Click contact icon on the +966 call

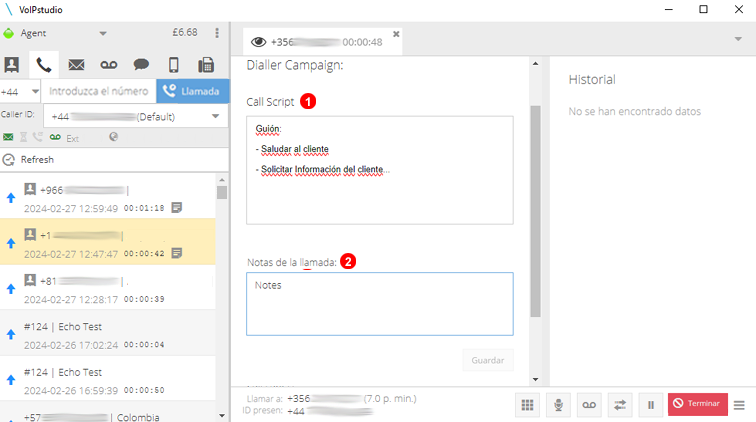coord(30,189)
